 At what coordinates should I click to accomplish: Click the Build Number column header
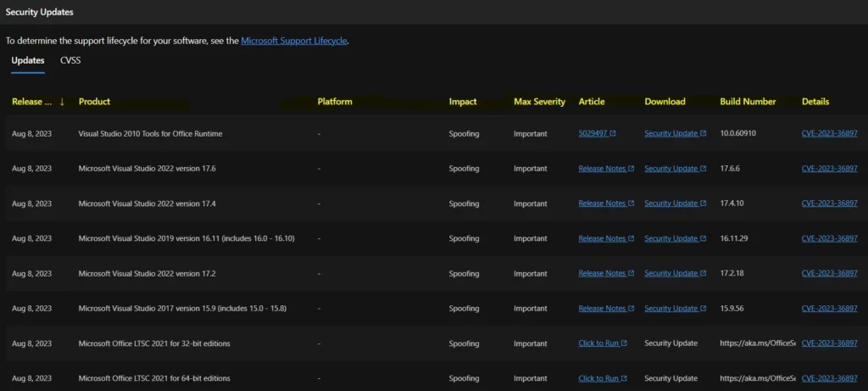(x=748, y=101)
